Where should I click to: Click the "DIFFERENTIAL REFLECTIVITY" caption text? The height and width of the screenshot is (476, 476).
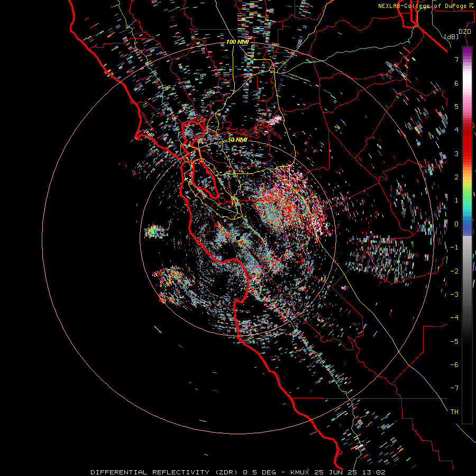(x=150, y=472)
